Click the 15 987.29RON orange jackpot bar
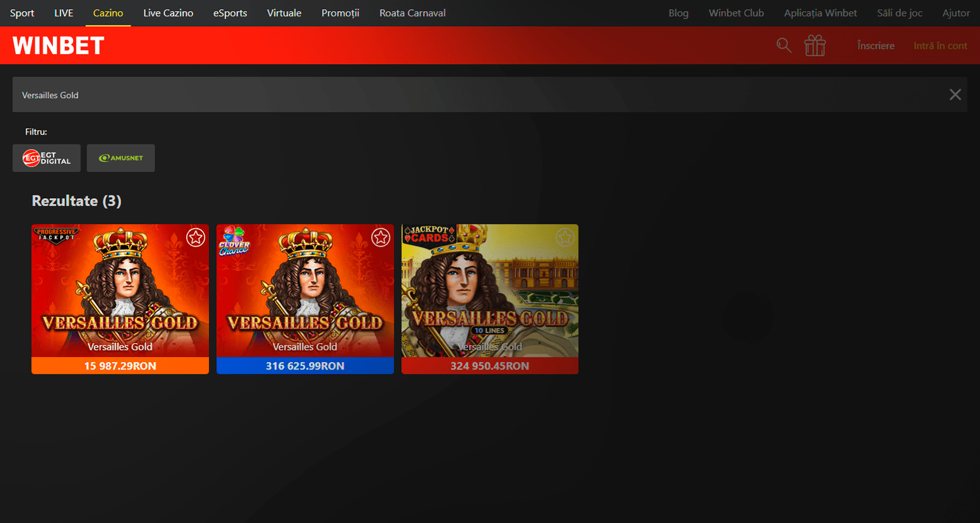The width and height of the screenshot is (980, 523). 120,366
